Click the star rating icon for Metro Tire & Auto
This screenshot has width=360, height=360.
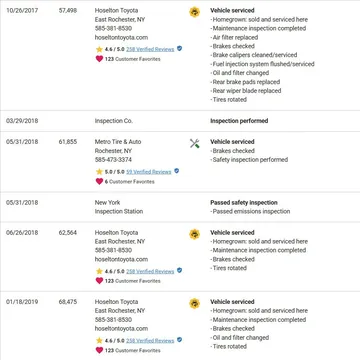pyautogui.click(x=99, y=172)
